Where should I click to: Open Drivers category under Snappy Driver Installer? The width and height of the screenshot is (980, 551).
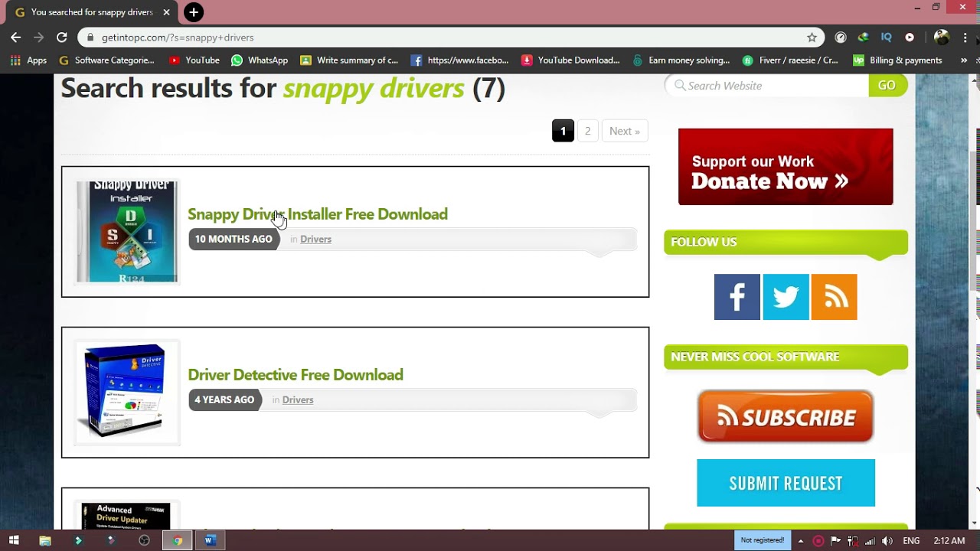315,240
